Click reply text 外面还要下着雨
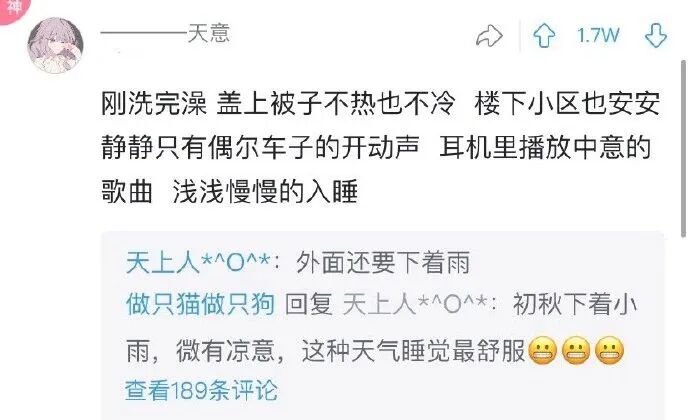This screenshot has height=420, width=690. coord(383,263)
